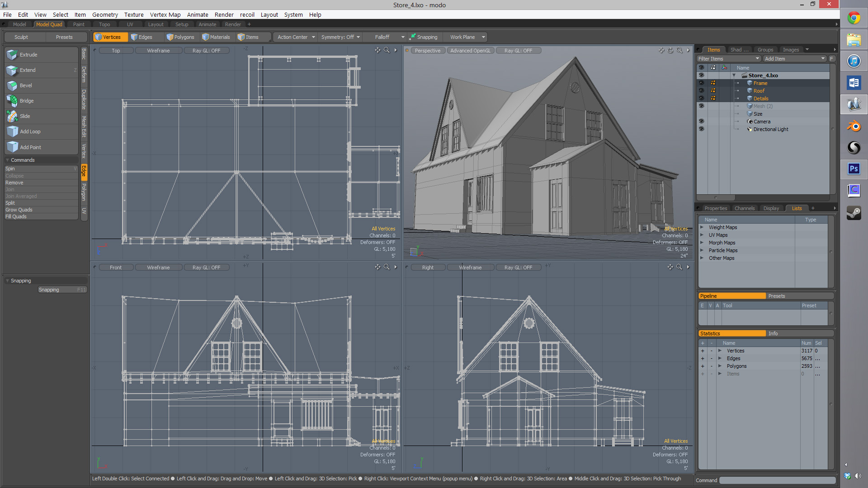Screen dimensions: 868x488
Task: Click magnifier zoom icon in Top viewport
Action: click(x=387, y=50)
